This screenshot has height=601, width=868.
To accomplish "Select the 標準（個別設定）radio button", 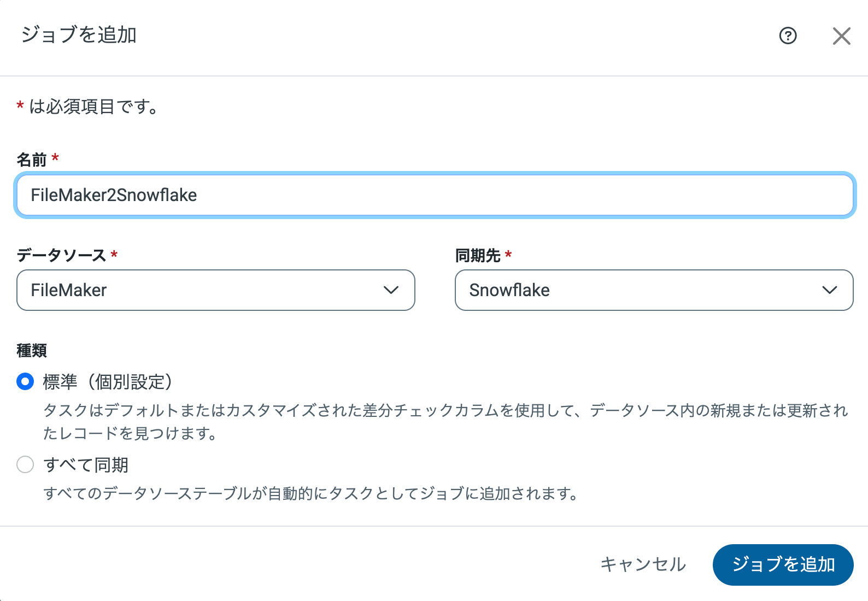I will coord(25,381).
